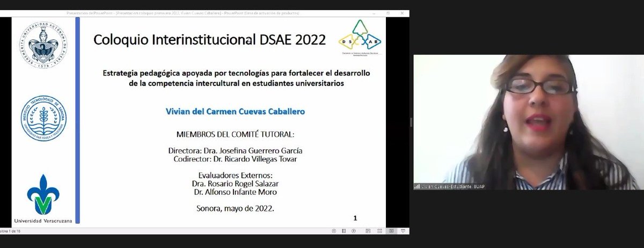Click the slide title 'Coloquio Interinstitucional DSAE 2022'
Screen dimensions: 644x248
tap(209, 39)
